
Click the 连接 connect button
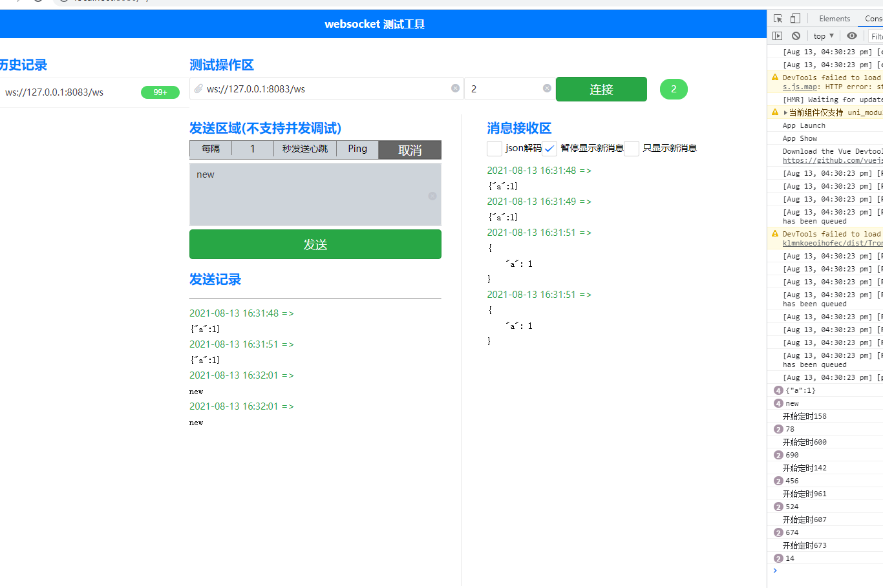pyautogui.click(x=601, y=89)
